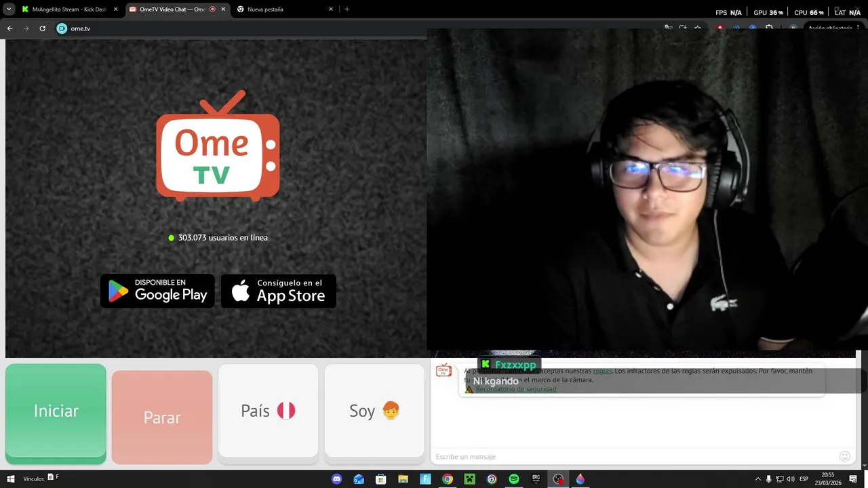Open File Explorer from taskbar
The width and height of the screenshot is (868, 488).
(403, 479)
